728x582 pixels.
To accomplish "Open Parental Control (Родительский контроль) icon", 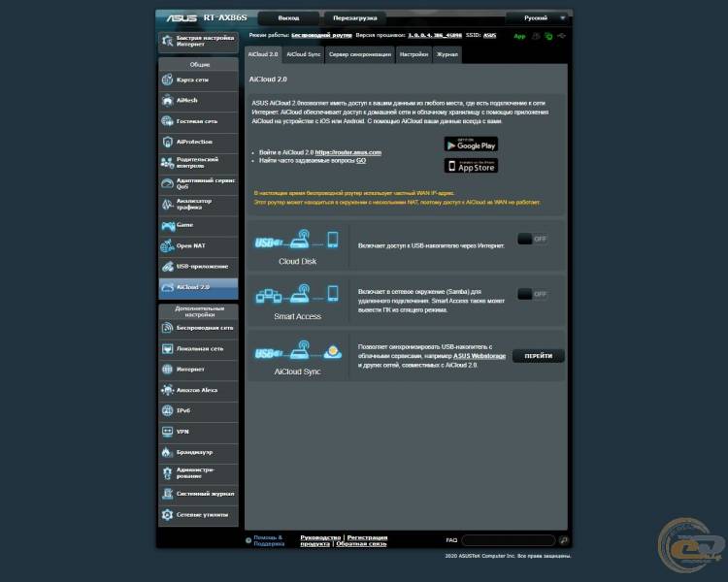I will click(168, 162).
